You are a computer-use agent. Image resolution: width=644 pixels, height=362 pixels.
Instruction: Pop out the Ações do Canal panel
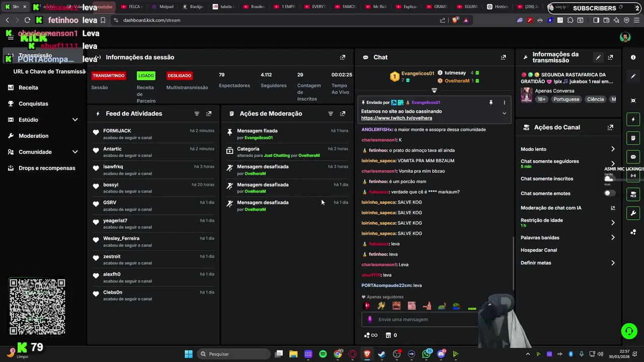pos(610,128)
